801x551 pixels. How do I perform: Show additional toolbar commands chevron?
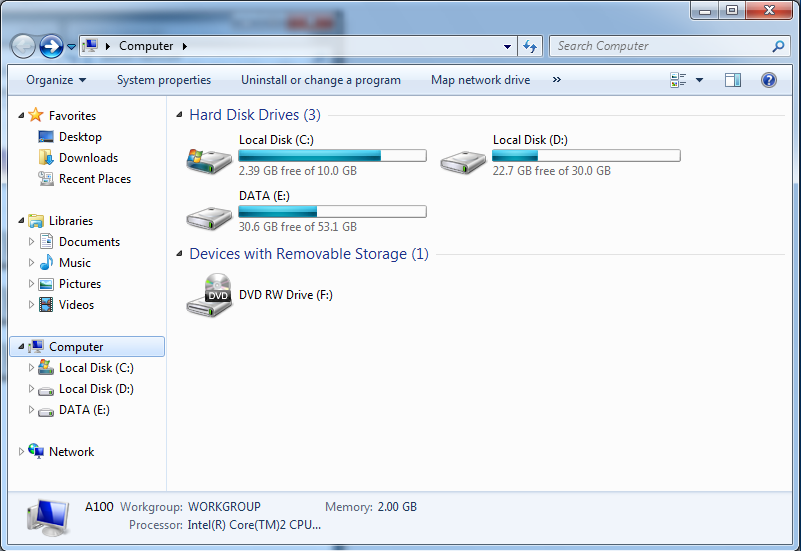point(557,80)
